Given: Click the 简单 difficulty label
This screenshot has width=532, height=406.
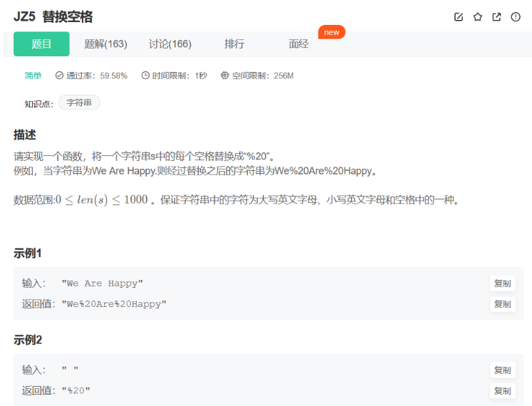Looking at the screenshot, I should 33,76.
